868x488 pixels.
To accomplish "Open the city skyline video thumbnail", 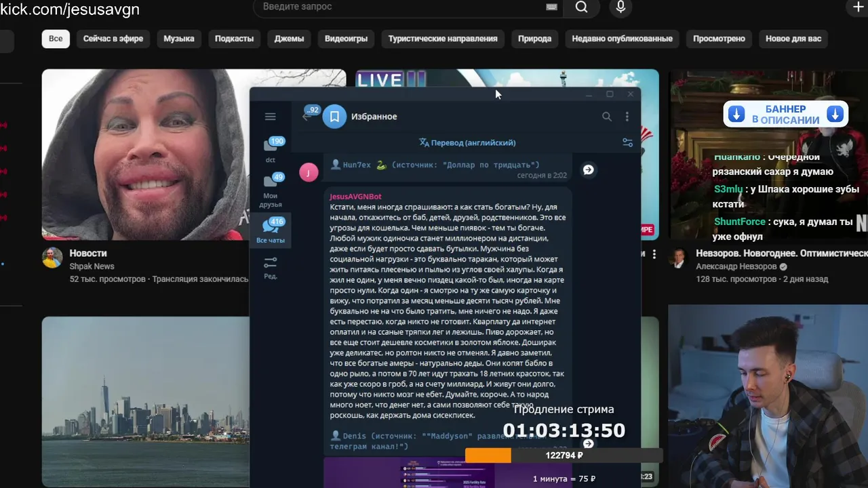I will point(145,401).
